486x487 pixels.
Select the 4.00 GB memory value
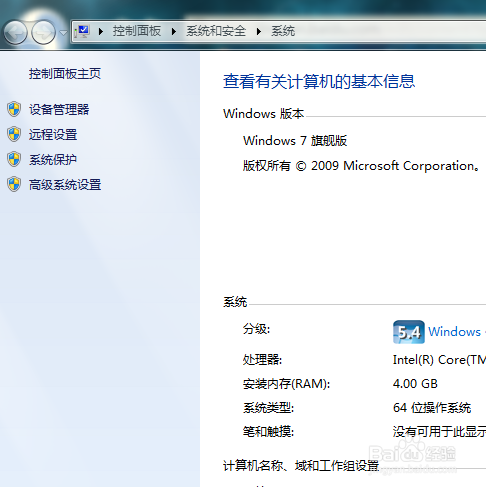[415, 384]
